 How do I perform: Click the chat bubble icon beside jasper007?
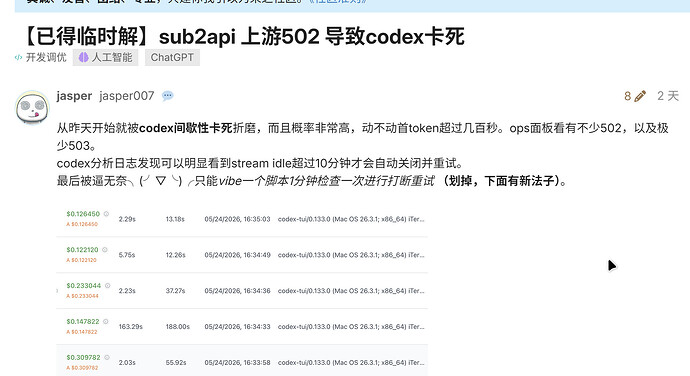(x=168, y=96)
